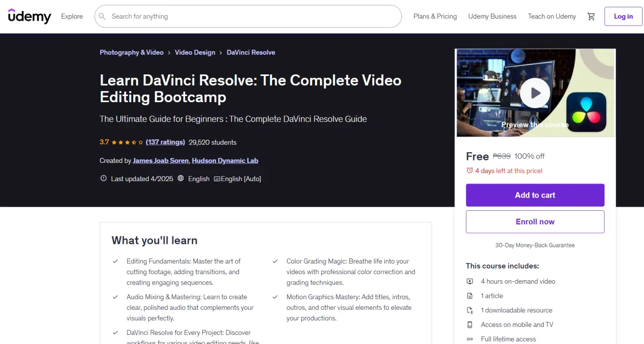The height and width of the screenshot is (344, 644).
Task: Click checkmark beside Editing Fundamentals
Action: click(115, 262)
